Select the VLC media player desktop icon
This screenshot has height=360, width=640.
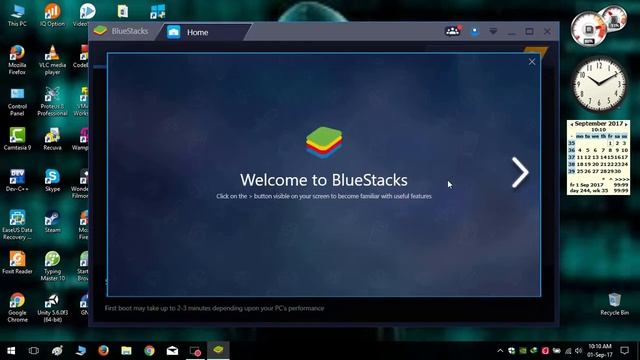(x=52, y=60)
